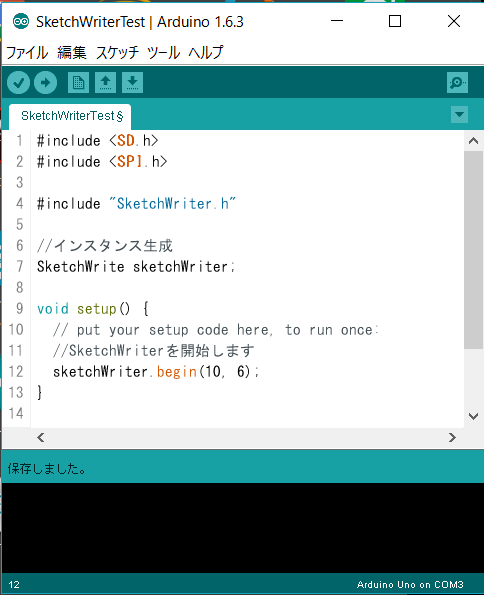Screen dimensions: 484x595
Task: Open a sketch using up-arrow icon
Action: pyautogui.click(x=106, y=82)
